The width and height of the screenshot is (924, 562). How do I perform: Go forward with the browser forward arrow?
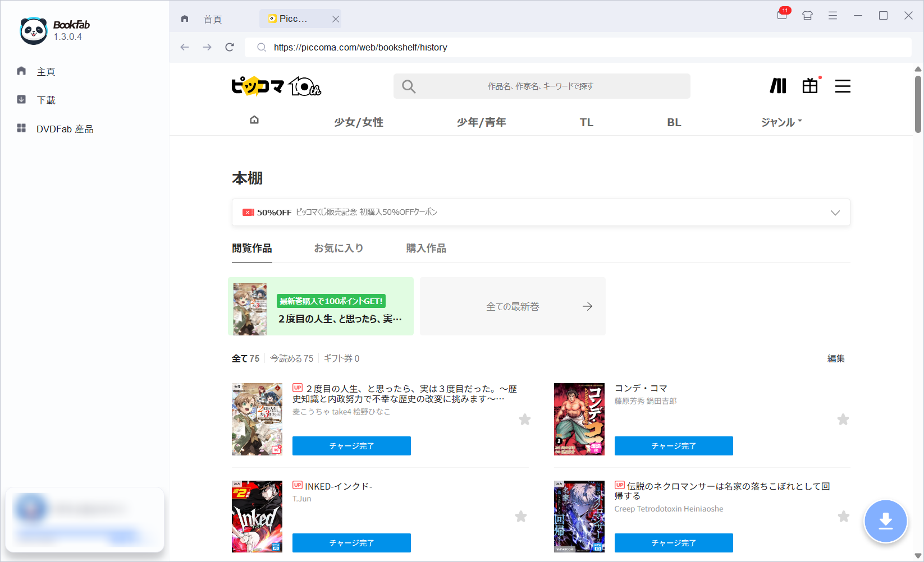tap(207, 47)
